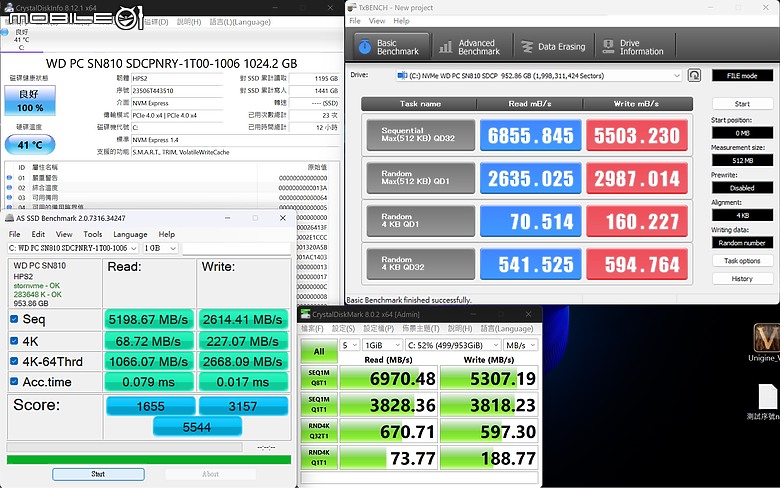
Task: Open CrystalDiskMark 檔案(F) menu
Action: coord(312,328)
